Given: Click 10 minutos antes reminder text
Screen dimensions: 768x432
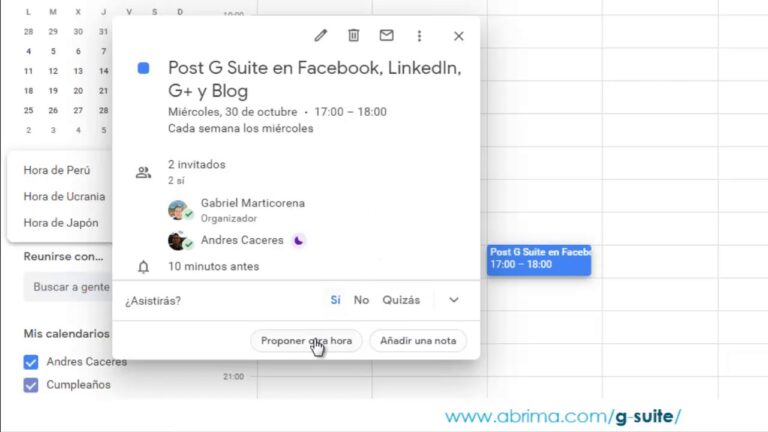Looking at the screenshot, I should pos(214,266).
